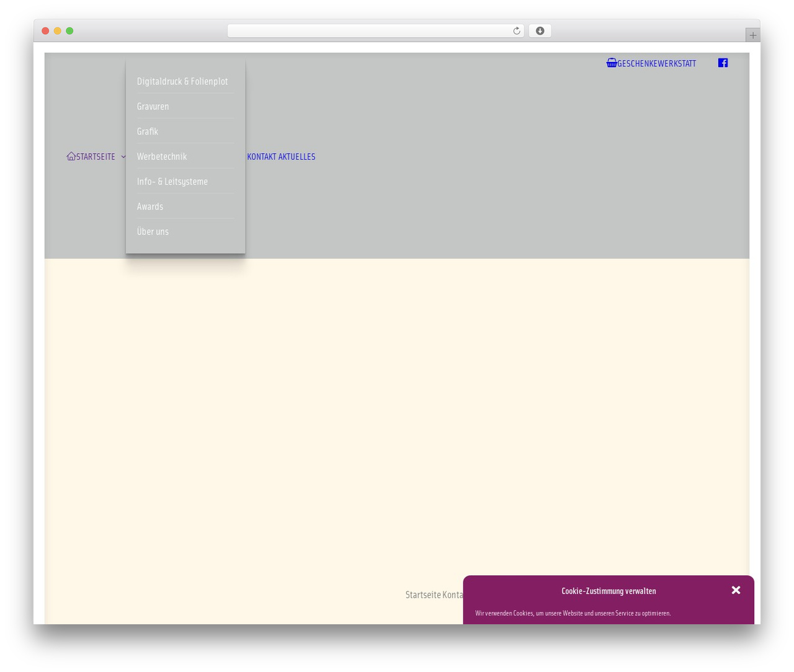The image size is (794, 672).
Task: Go to the AKTUELLES page
Action: (x=297, y=157)
